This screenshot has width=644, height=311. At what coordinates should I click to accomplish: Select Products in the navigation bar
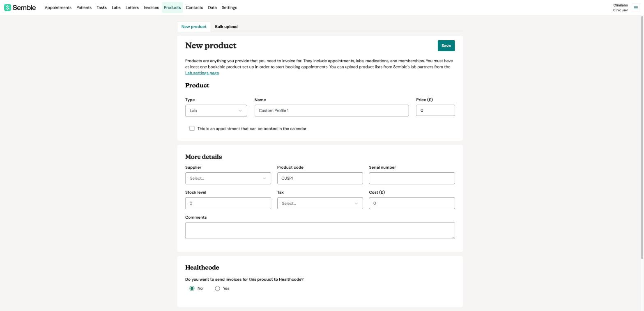(x=172, y=8)
